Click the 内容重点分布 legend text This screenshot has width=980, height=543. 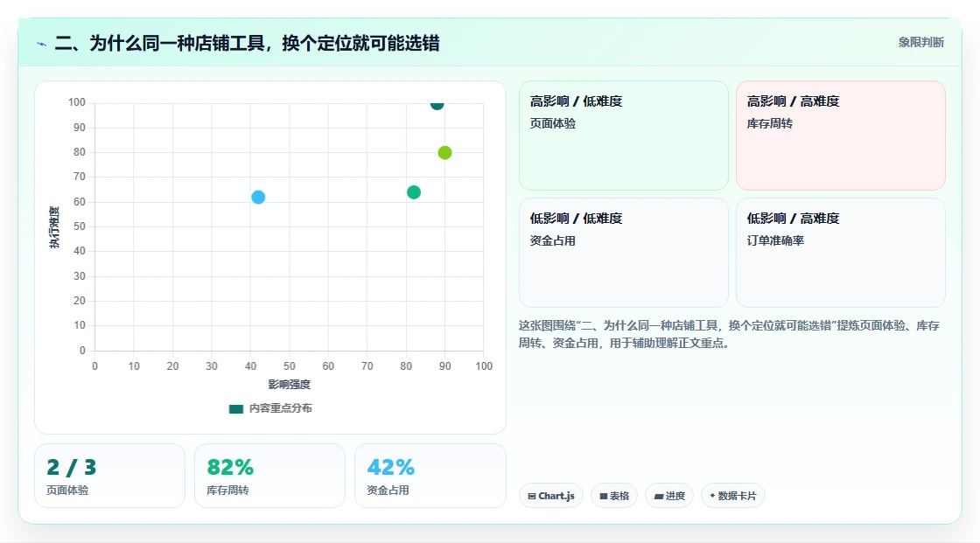[281, 408]
